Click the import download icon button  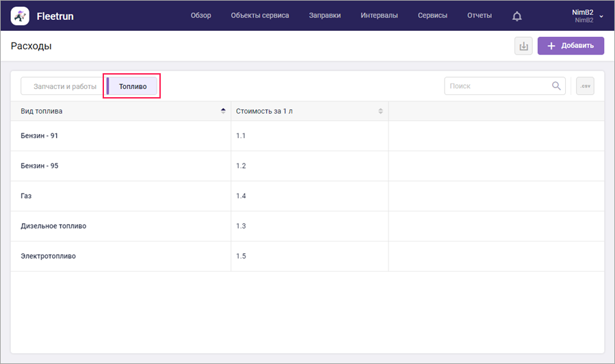(x=523, y=46)
